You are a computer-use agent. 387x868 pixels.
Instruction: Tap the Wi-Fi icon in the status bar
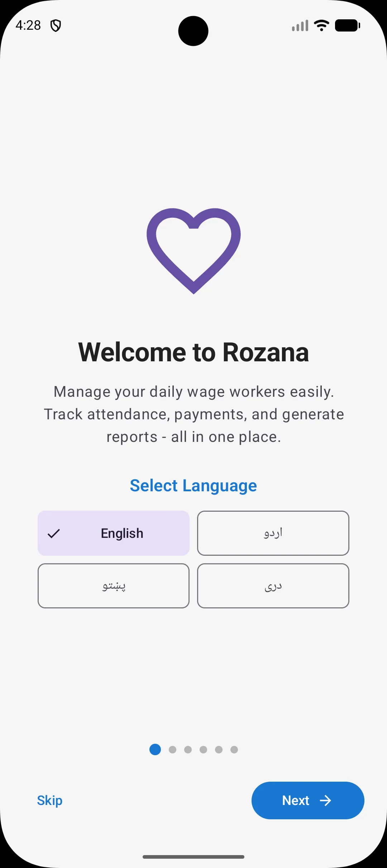(x=321, y=25)
